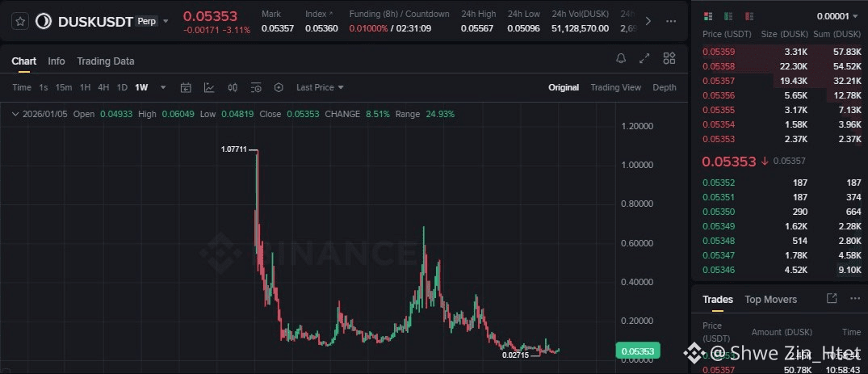The width and height of the screenshot is (868, 374).
Task: Click ask price 0.05357
Action: (x=719, y=80)
